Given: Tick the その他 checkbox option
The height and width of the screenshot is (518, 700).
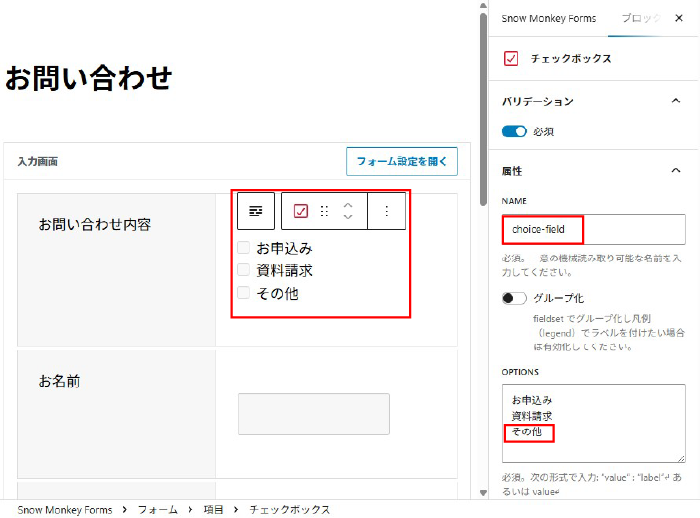Looking at the screenshot, I should pyautogui.click(x=243, y=293).
